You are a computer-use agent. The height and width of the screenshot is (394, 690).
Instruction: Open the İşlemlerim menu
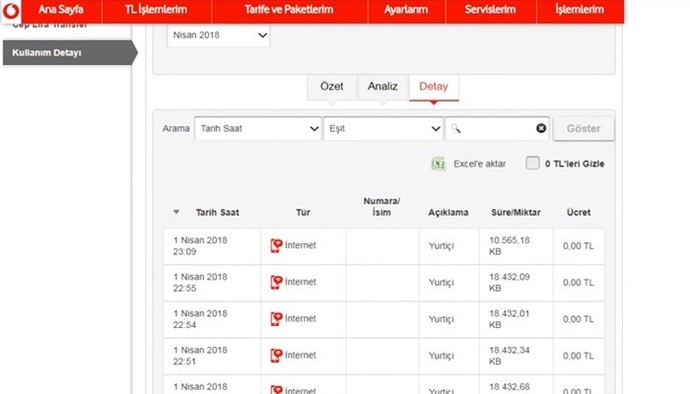[x=579, y=10]
